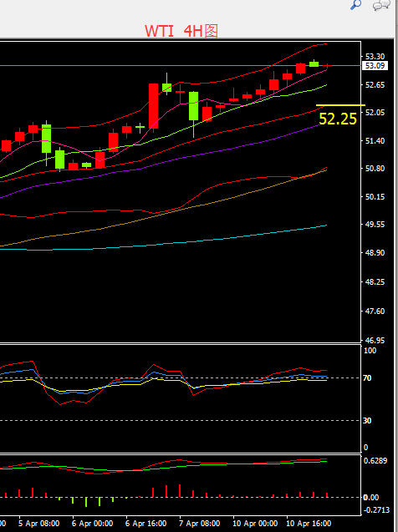398x532 pixels.
Task: Click the large red candle on 6 Apr 16:00
Action: pos(153,106)
